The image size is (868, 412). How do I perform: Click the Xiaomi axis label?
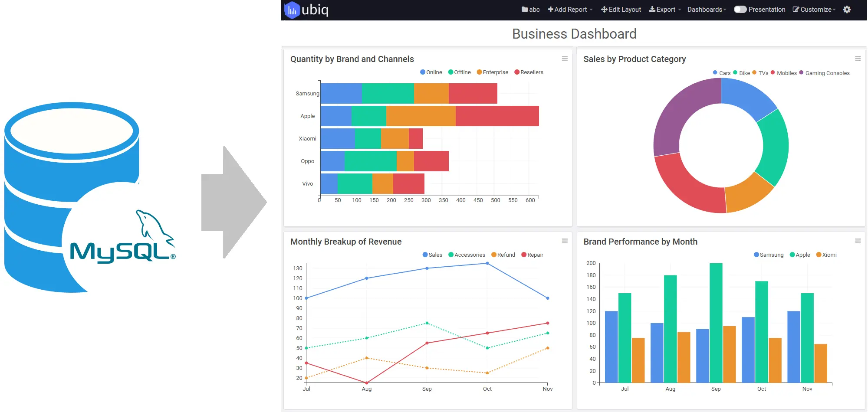pyautogui.click(x=307, y=139)
